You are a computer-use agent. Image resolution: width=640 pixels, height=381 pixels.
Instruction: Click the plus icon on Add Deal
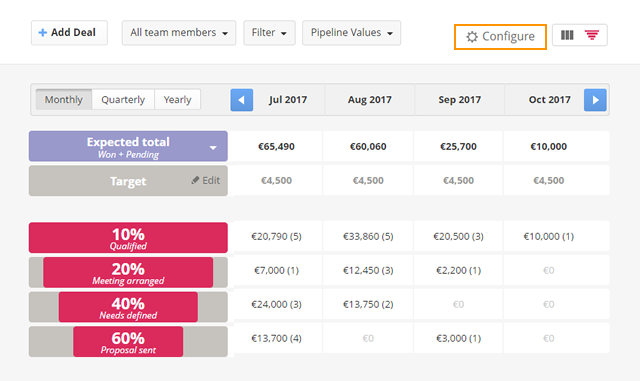tap(42, 33)
